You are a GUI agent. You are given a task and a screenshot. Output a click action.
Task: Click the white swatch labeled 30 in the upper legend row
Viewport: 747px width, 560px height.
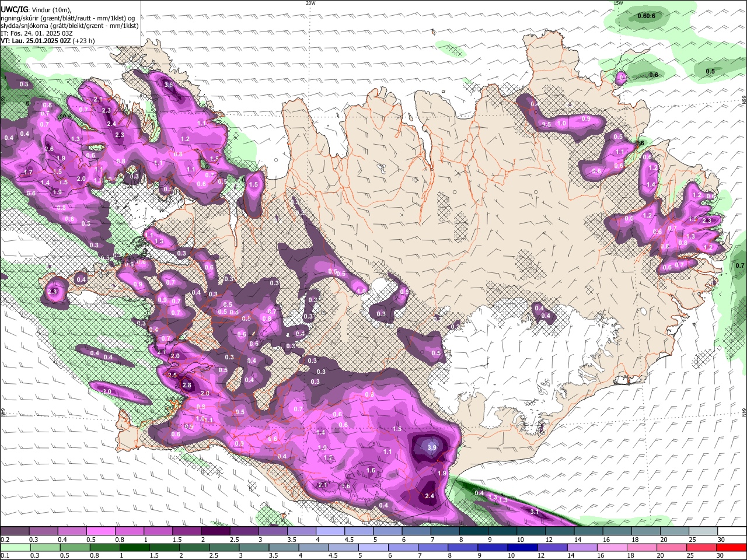pos(732,531)
